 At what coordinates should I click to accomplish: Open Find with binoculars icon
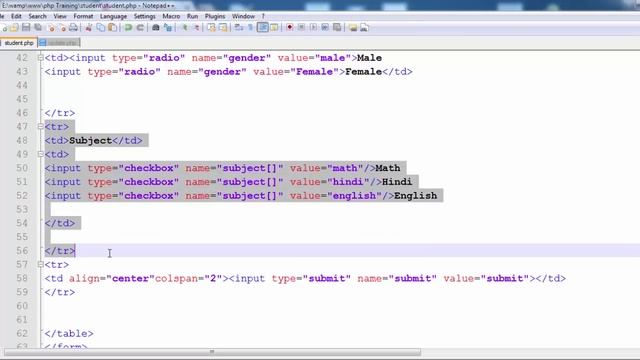click(156, 27)
